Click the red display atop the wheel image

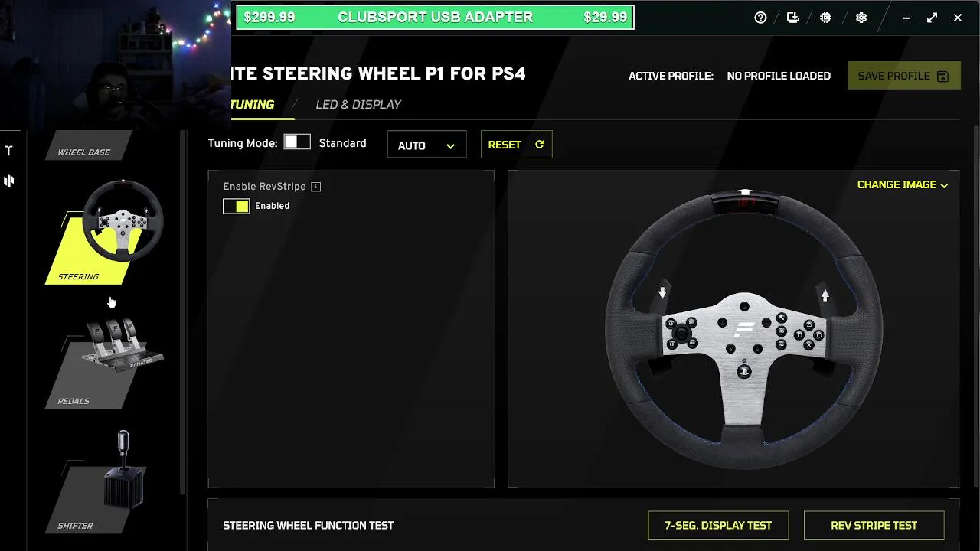(746, 203)
